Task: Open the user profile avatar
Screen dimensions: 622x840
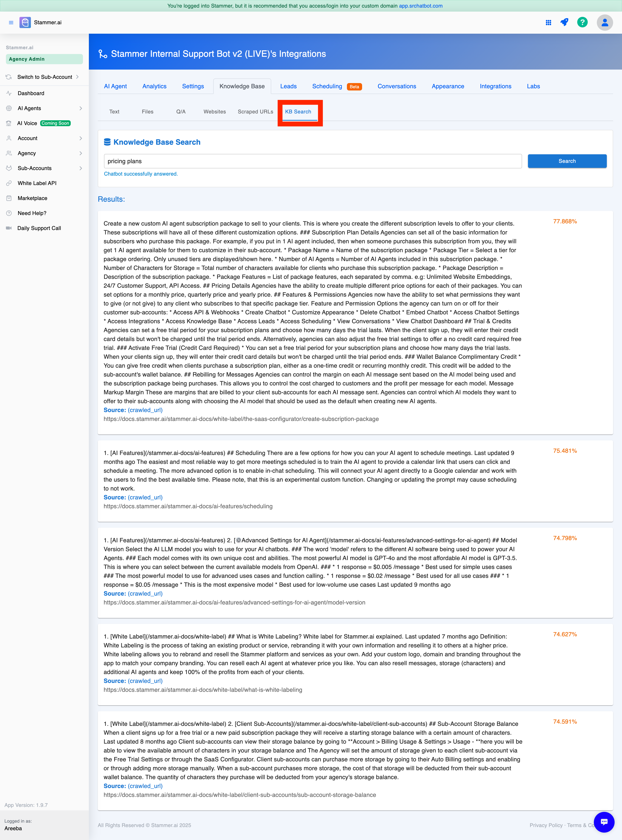Action: pyautogui.click(x=605, y=23)
